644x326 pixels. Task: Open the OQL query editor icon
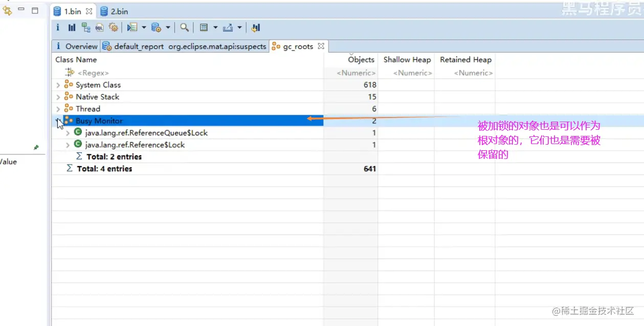(100, 28)
